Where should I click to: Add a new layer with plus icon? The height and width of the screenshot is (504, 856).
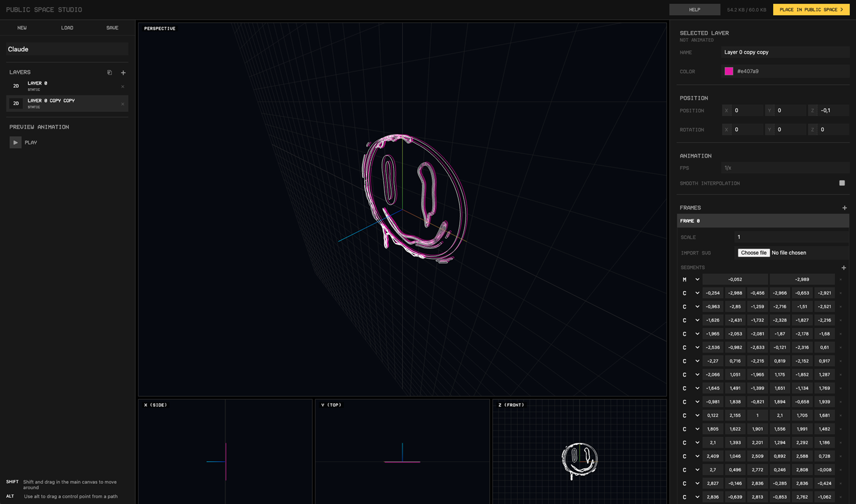coord(123,72)
